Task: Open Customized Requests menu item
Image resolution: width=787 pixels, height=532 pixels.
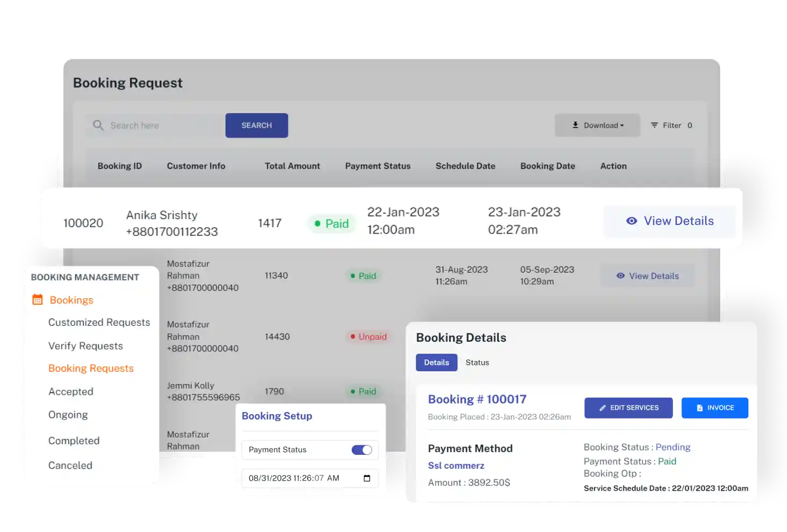Action: point(99,323)
